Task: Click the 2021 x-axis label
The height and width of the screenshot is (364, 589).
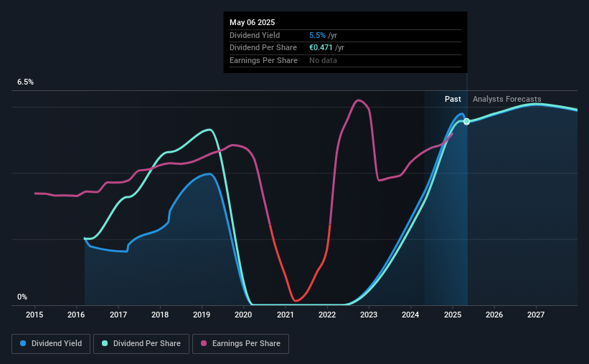Action: click(285, 315)
